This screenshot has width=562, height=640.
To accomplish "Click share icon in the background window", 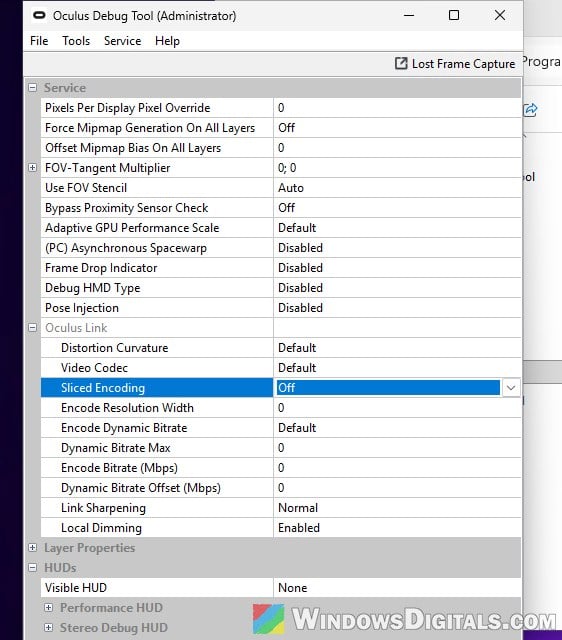I will [x=531, y=110].
